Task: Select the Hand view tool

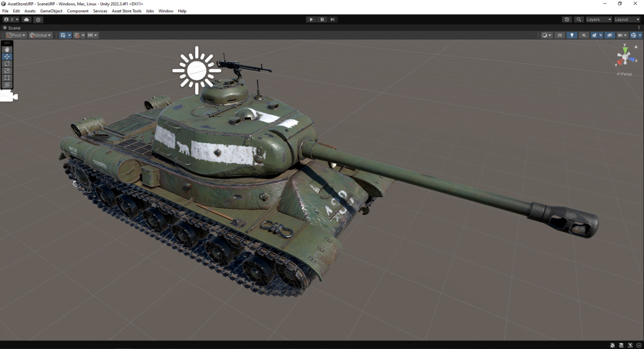Action: [x=7, y=49]
